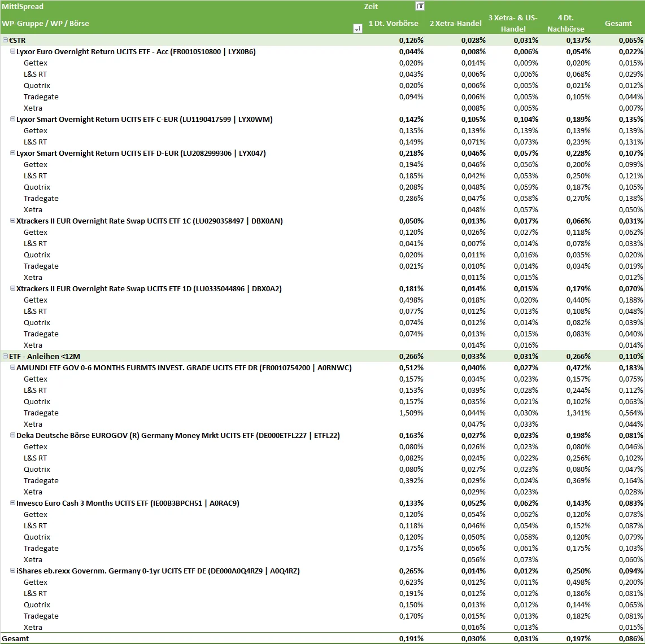The image size is (645, 644).
Task: Collapse Lyxor Euro Overnight Return ETF Acc row
Action: (x=12, y=52)
